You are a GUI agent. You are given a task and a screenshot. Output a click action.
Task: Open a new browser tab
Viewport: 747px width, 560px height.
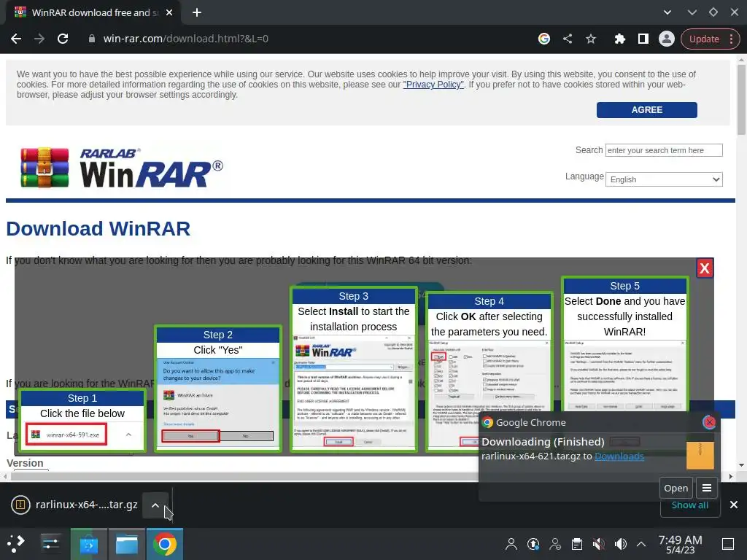coord(197,12)
